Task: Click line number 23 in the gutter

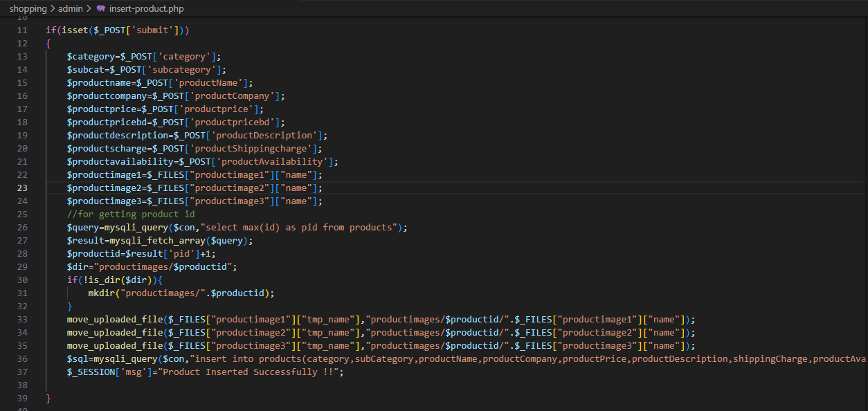Action: tap(22, 188)
